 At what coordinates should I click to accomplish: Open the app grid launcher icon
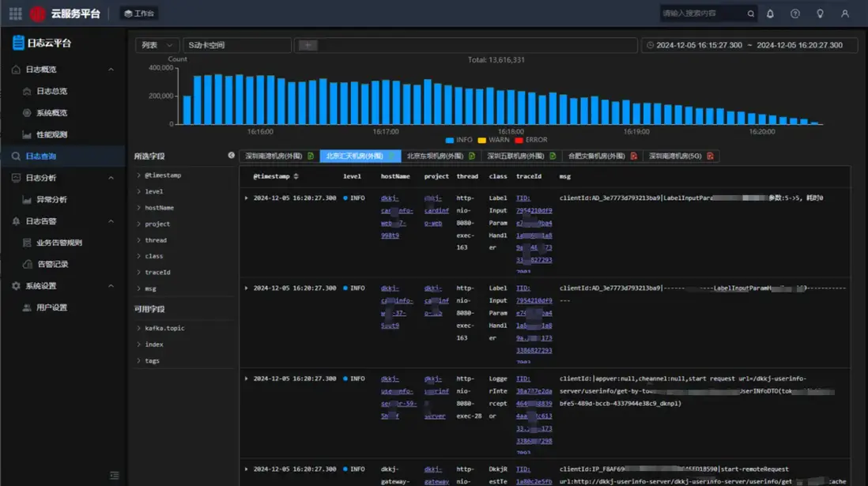click(16, 13)
